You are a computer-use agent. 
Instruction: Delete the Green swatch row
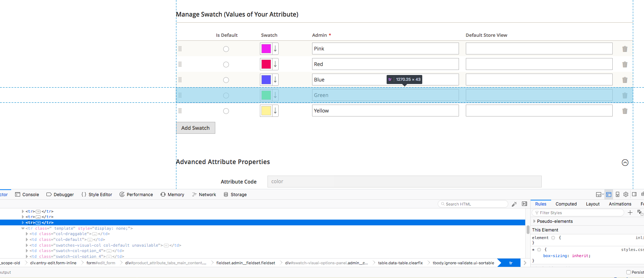coord(625,96)
